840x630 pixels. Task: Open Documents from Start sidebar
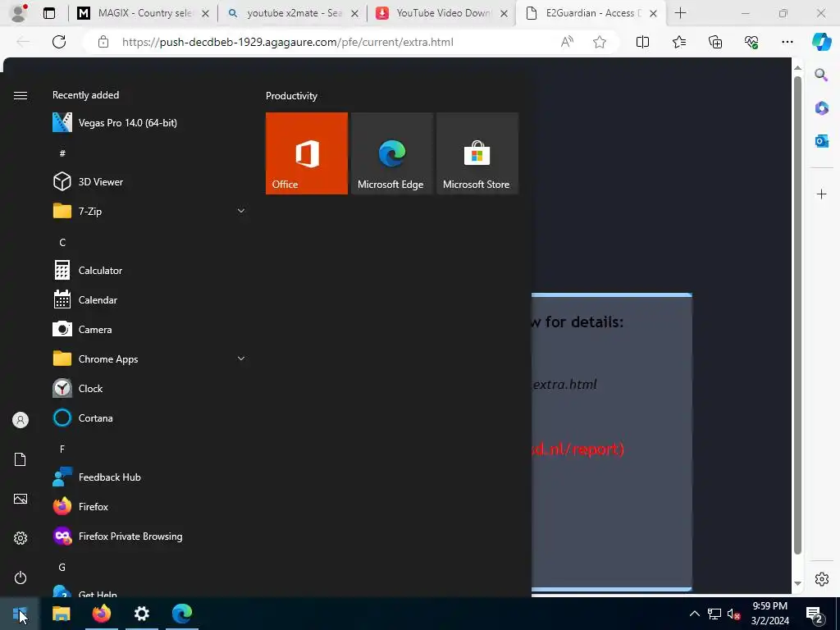[x=21, y=459]
